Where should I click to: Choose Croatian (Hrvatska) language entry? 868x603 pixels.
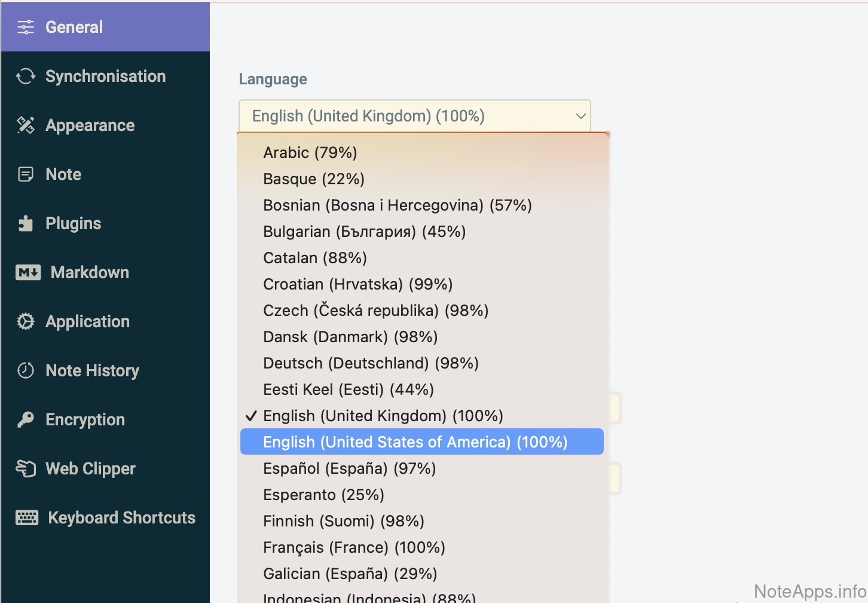[x=357, y=284]
